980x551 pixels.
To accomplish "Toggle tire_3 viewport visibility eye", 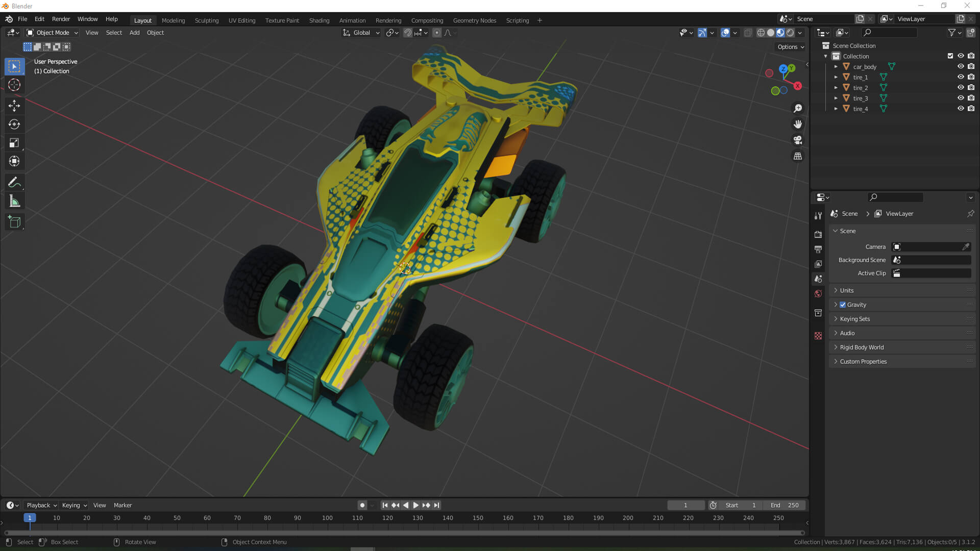I will coord(961,98).
